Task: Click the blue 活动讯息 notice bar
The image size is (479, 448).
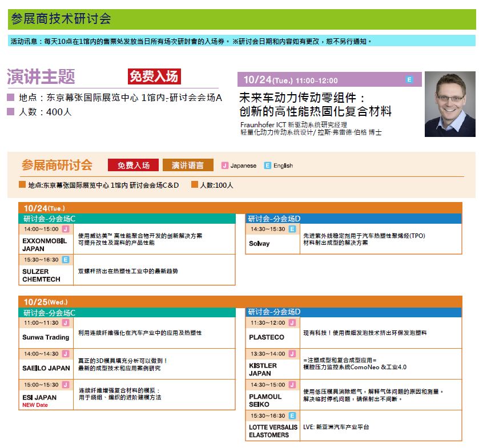Action: (241, 41)
